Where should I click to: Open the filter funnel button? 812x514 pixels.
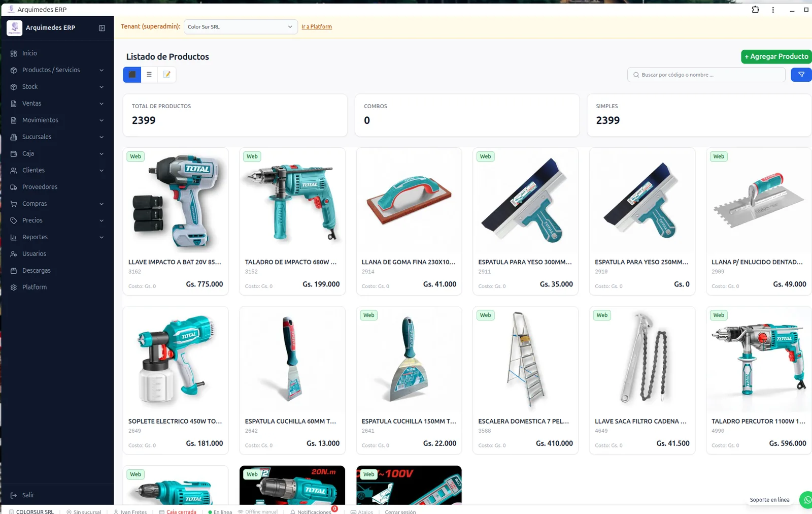(801, 75)
